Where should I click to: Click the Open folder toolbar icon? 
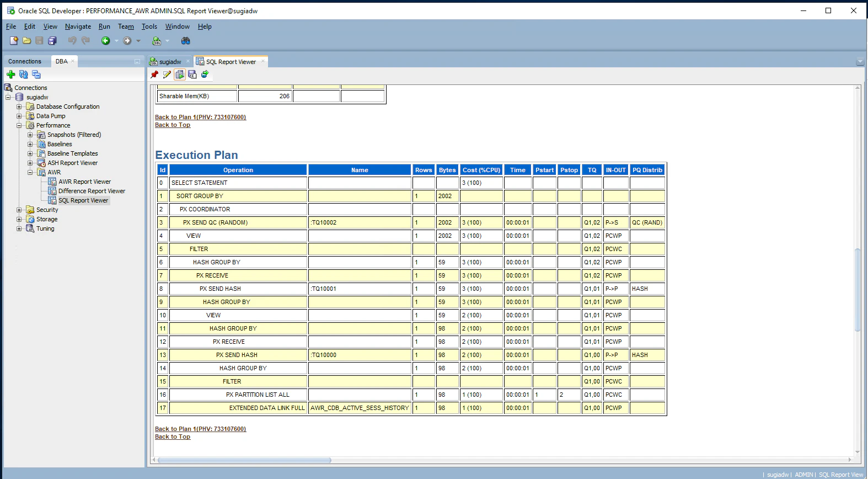tap(26, 41)
